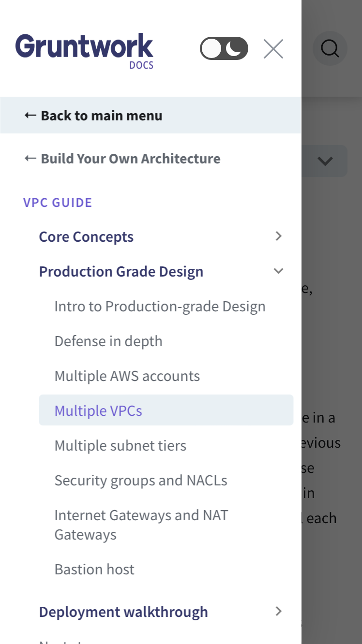Open Intro to Production-grade Design
Viewport: 362px width, 644px height.
(x=160, y=307)
